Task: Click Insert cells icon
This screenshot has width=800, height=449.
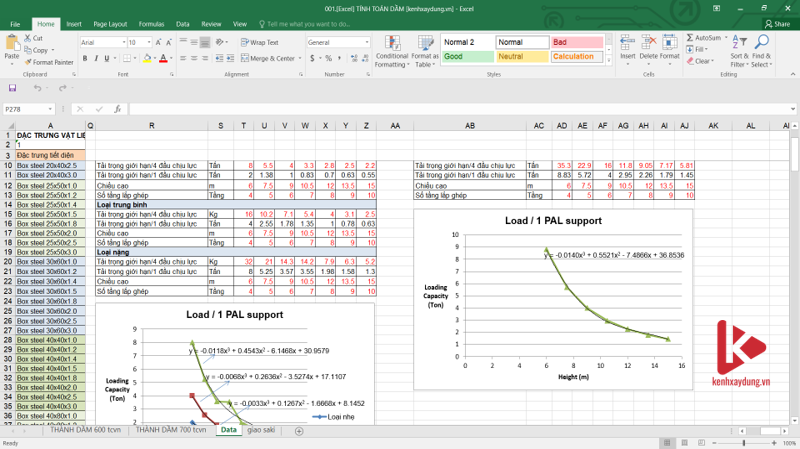Action: point(628,43)
